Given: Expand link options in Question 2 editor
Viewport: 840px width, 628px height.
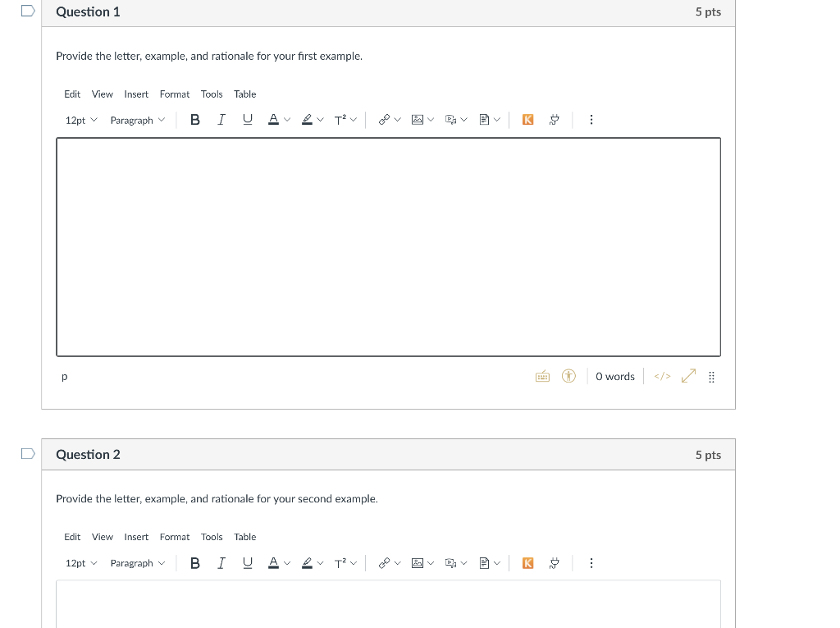Looking at the screenshot, I should point(398,562).
